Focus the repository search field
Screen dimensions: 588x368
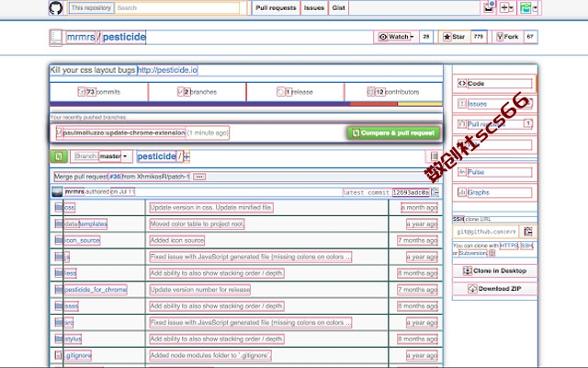pyautogui.click(x=177, y=8)
